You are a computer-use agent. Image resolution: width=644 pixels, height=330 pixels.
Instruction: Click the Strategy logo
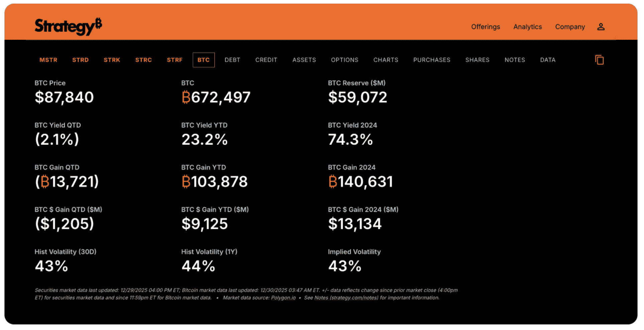click(x=68, y=26)
